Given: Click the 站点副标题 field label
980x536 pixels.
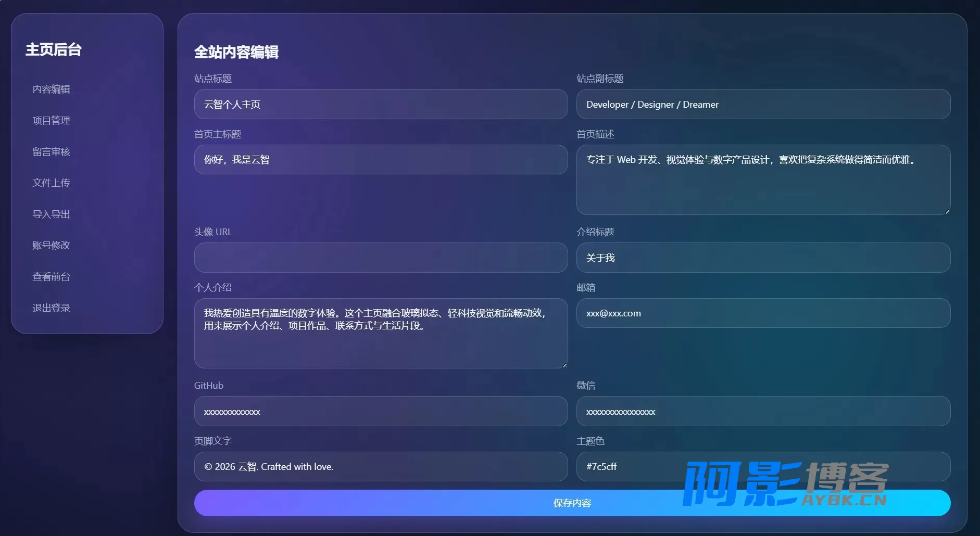Looking at the screenshot, I should click(x=600, y=79).
